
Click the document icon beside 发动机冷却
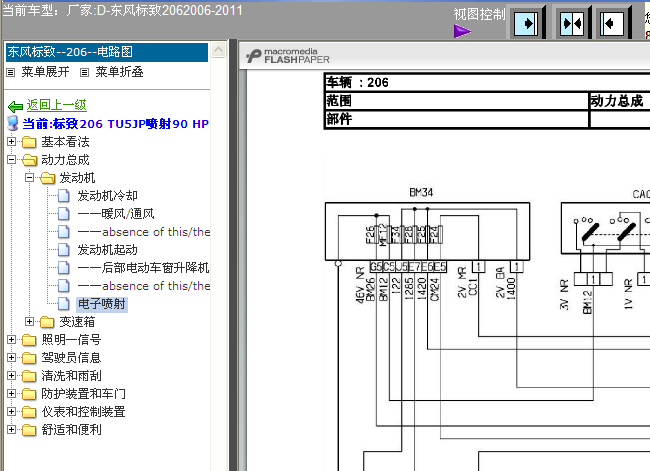tap(63, 196)
